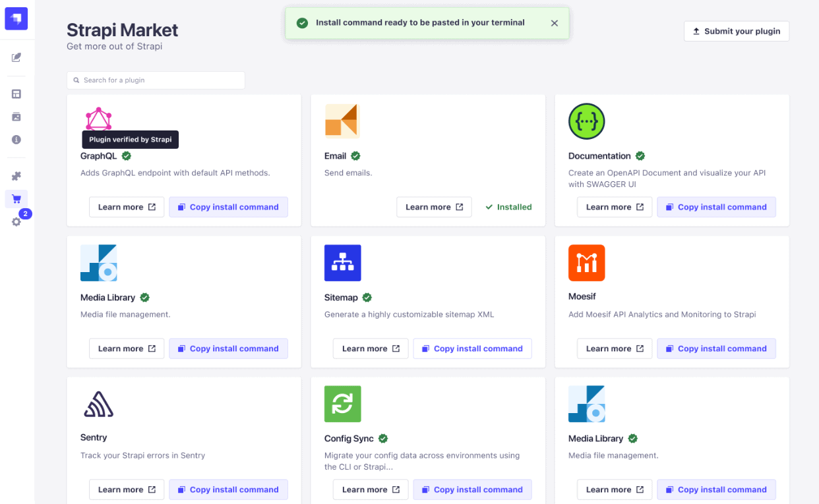Open Learn more for Documentation
Screen dimensions: 819x504
(x=615, y=207)
